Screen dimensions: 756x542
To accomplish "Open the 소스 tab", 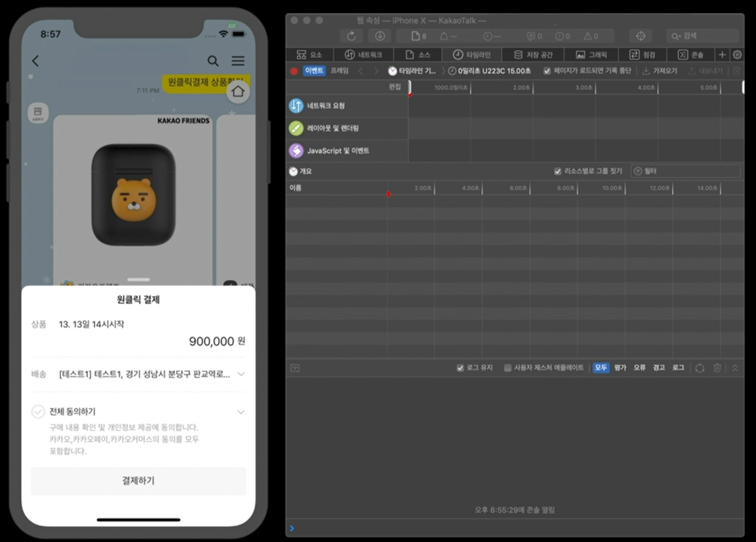I will click(x=417, y=55).
